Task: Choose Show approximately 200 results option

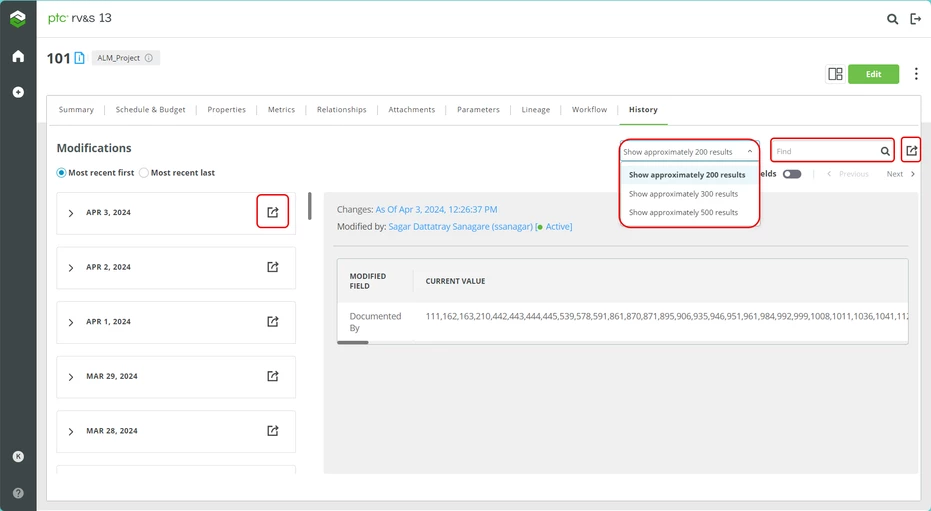Action: (x=689, y=175)
